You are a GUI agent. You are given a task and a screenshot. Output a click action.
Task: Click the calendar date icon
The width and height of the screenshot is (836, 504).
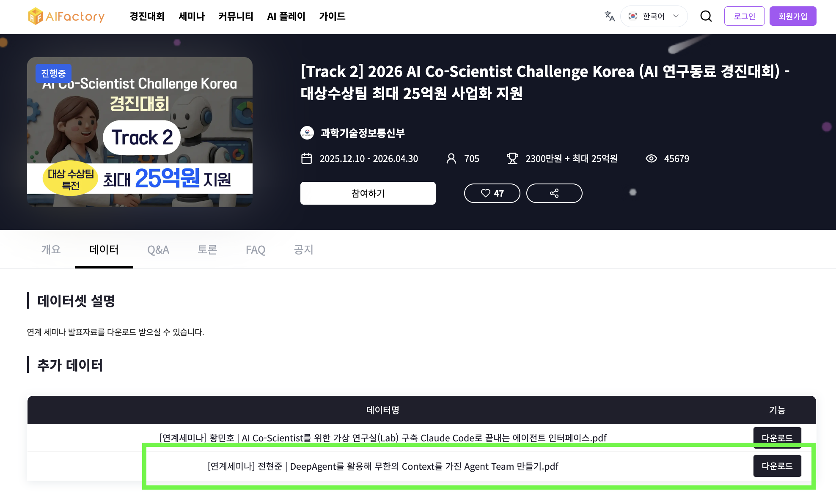pyautogui.click(x=306, y=159)
